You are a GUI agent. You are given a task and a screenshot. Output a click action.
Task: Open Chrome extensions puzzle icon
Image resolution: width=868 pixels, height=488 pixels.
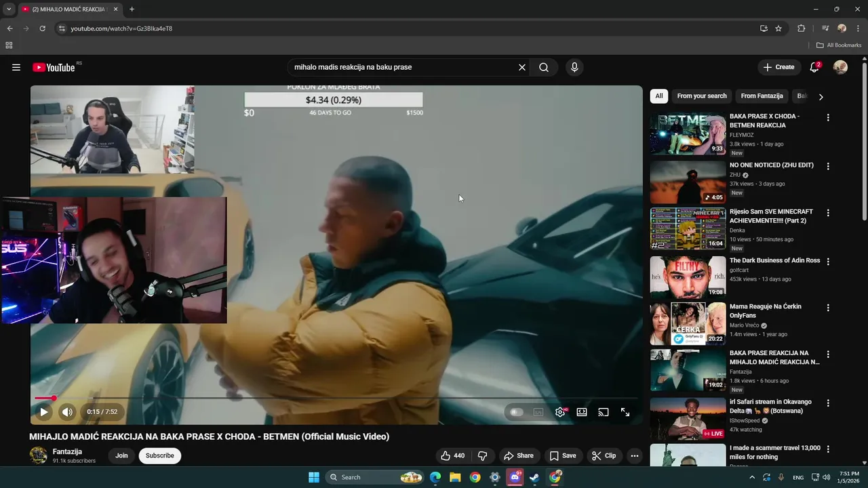(802, 28)
